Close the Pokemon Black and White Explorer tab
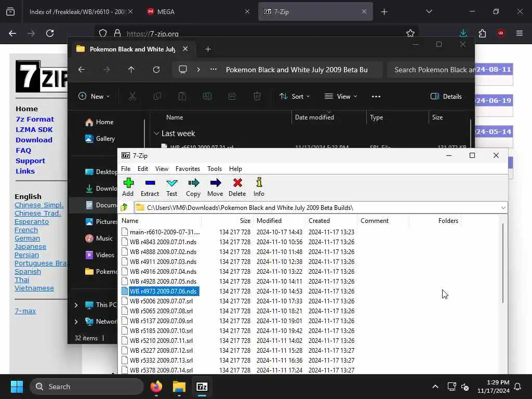 tap(185, 49)
